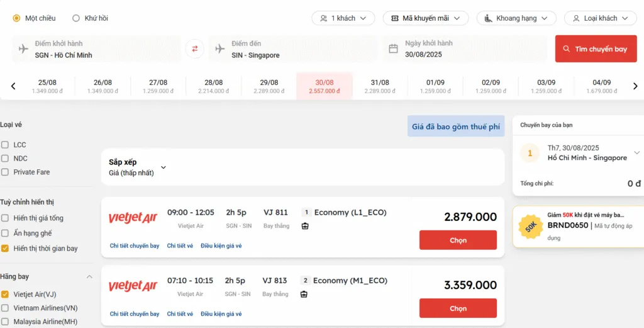Open Chi tiết chuyến bay for VJ 813
This screenshot has width=644, height=328.
point(135,314)
